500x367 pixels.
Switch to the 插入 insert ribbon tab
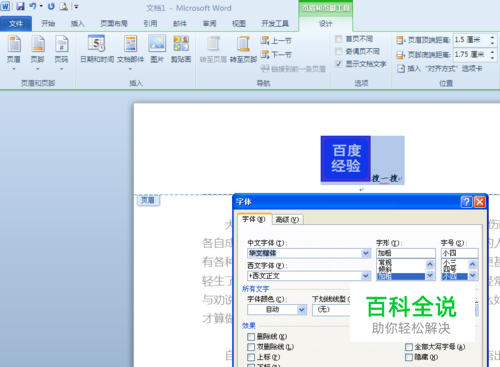(77, 23)
